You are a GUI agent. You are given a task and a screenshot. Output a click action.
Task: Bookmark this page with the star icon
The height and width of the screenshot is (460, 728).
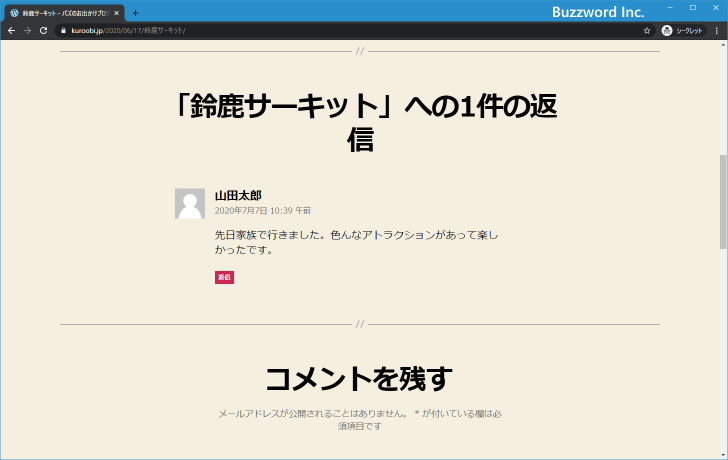[647, 31]
